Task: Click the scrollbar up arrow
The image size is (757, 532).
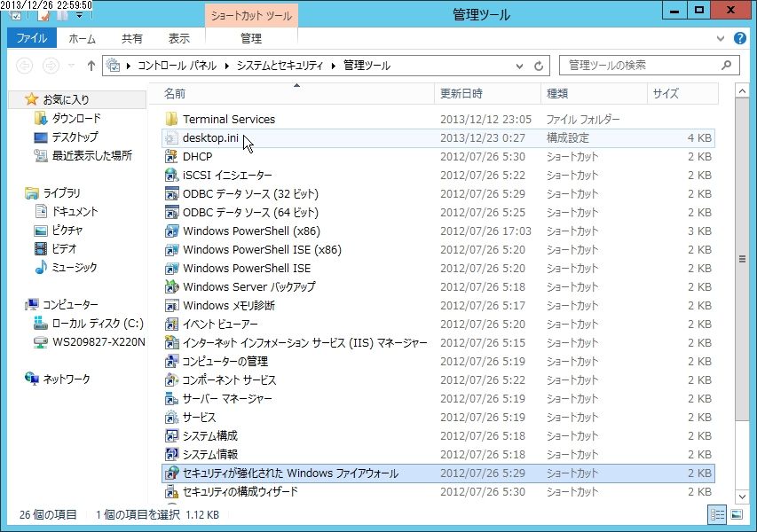Action: 742,90
